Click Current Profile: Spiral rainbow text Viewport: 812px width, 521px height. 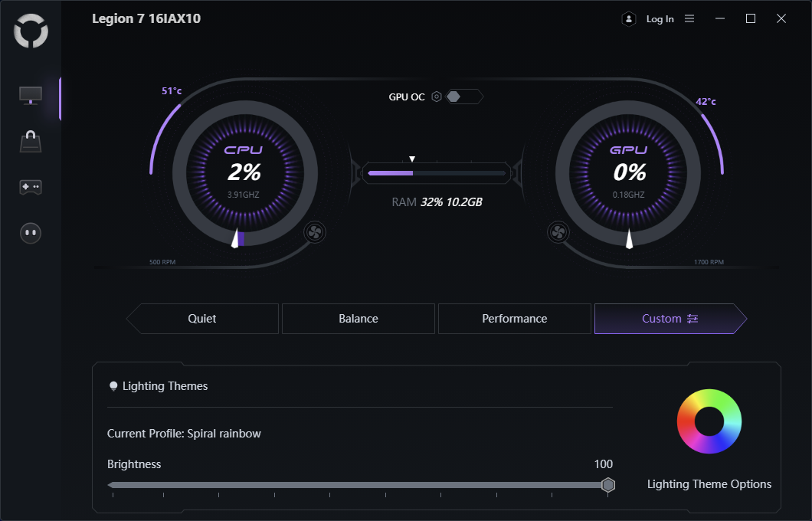pyautogui.click(x=184, y=434)
